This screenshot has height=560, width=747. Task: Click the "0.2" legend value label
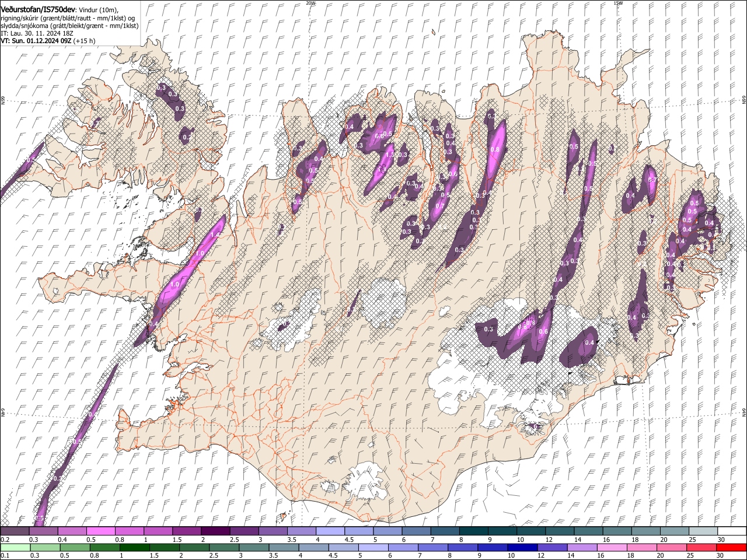(4, 540)
